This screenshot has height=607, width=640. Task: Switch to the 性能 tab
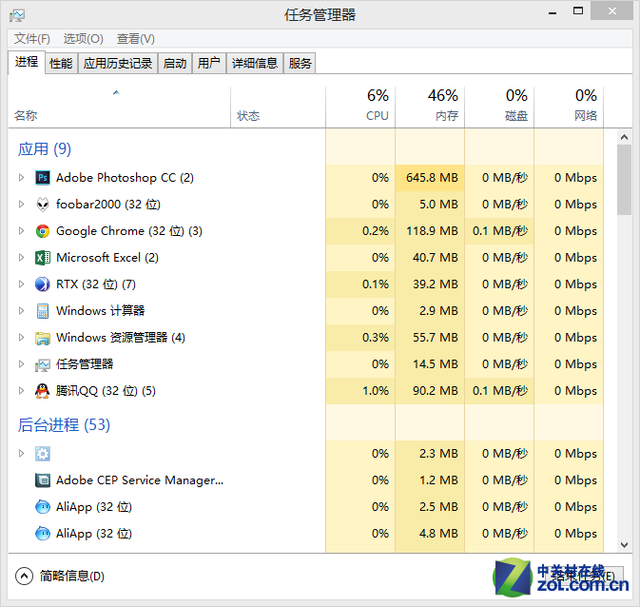point(61,63)
